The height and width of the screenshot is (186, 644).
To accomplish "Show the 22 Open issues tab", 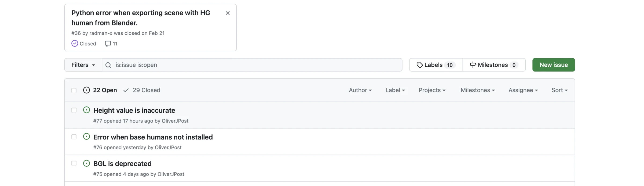I will click(100, 90).
